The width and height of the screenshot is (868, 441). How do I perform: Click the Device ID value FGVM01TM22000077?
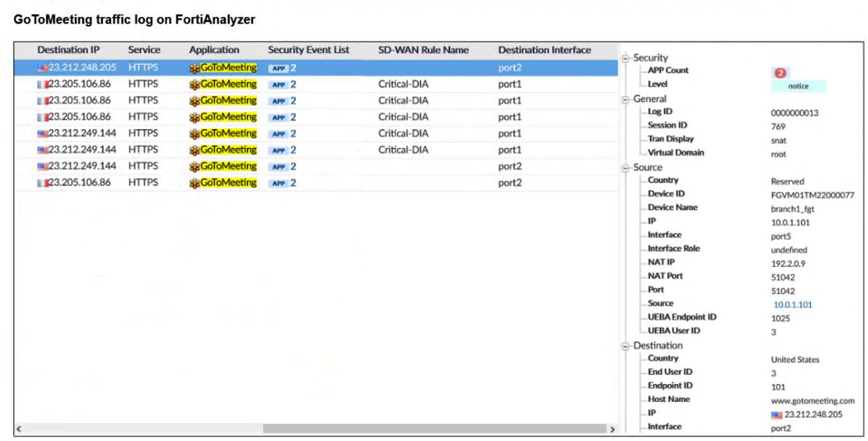click(812, 195)
